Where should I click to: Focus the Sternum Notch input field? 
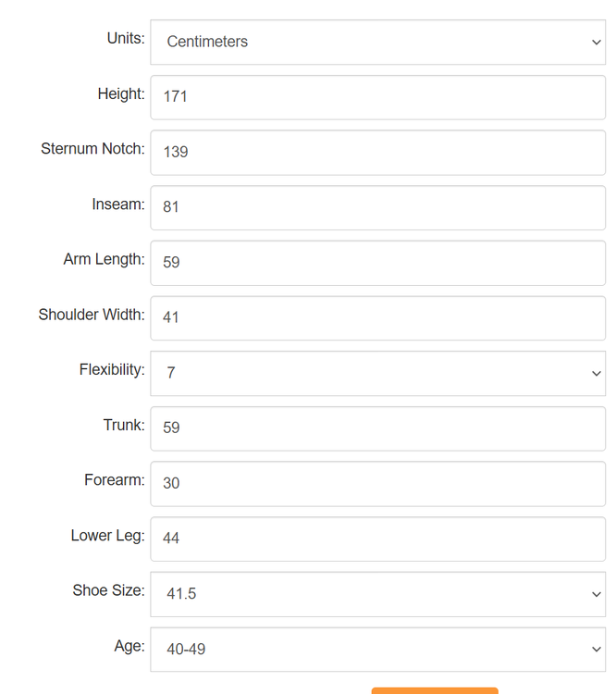377,153
